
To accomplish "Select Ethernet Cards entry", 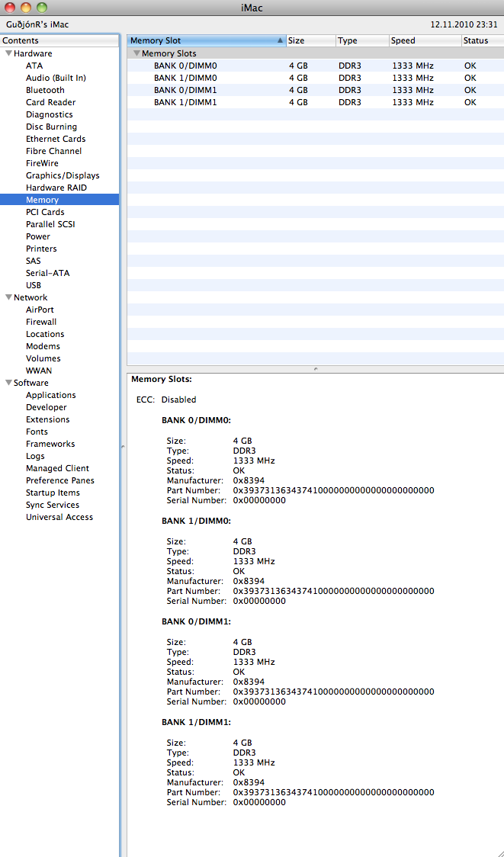I will 56,139.
